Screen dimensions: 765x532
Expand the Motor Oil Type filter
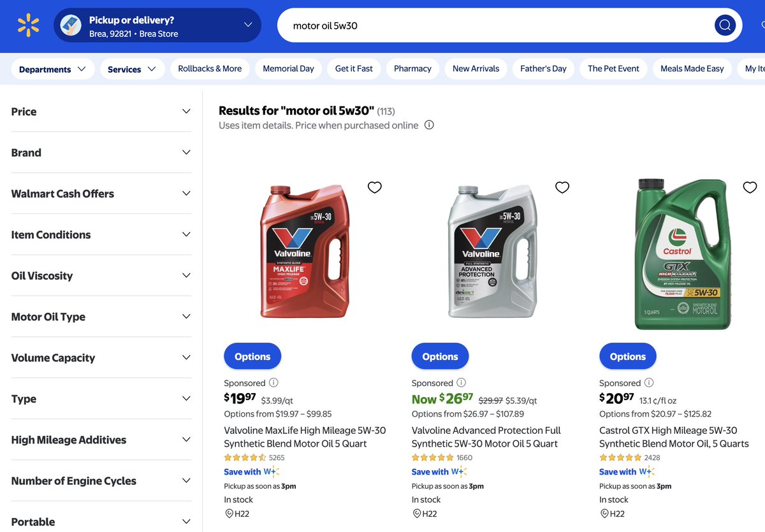101,317
